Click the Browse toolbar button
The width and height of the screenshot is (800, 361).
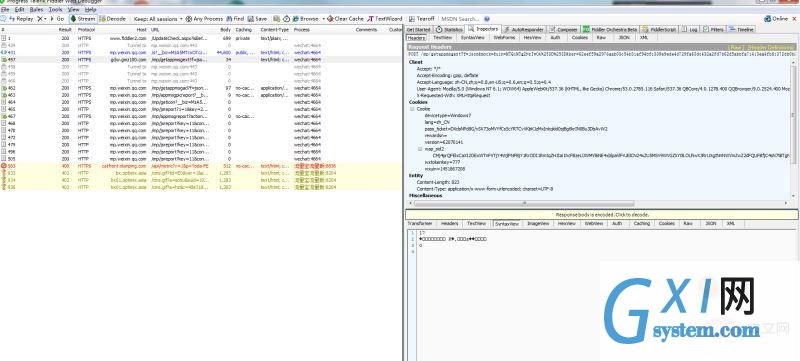[x=306, y=19]
